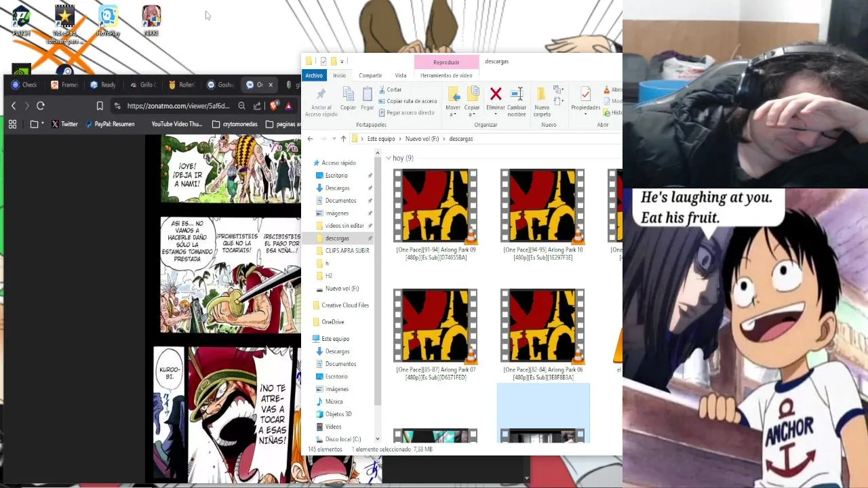Open the new item dropdown beside Nueva carpeta
This screenshot has height=488, width=868.
tap(558, 89)
